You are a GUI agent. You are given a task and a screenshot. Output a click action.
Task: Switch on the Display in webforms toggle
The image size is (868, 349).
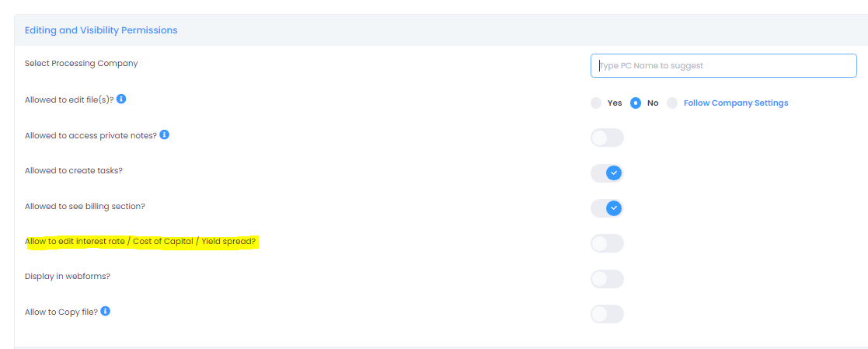[607, 278]
